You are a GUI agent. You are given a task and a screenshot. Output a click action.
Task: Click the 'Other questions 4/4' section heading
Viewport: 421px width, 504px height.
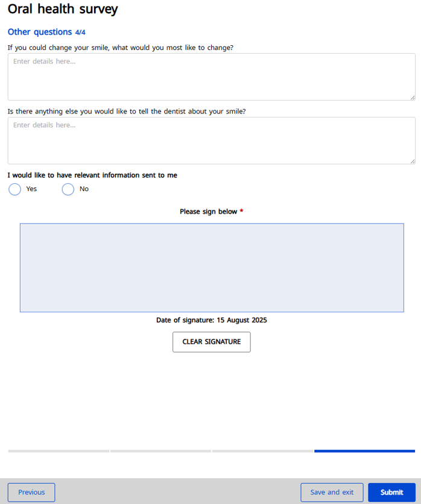(46, 32)
